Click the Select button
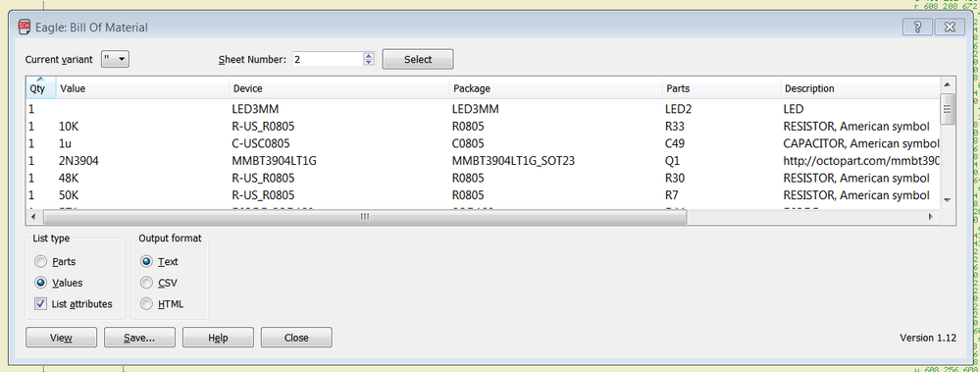 point(418,60)
